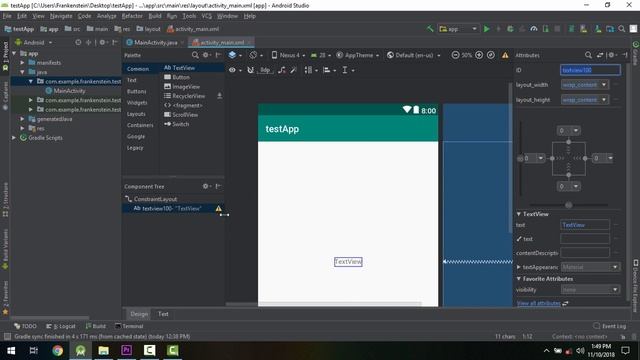The height and width of the screenshot is (360, 640).
Task: Click the ID input field textview100
Action: 590,70
